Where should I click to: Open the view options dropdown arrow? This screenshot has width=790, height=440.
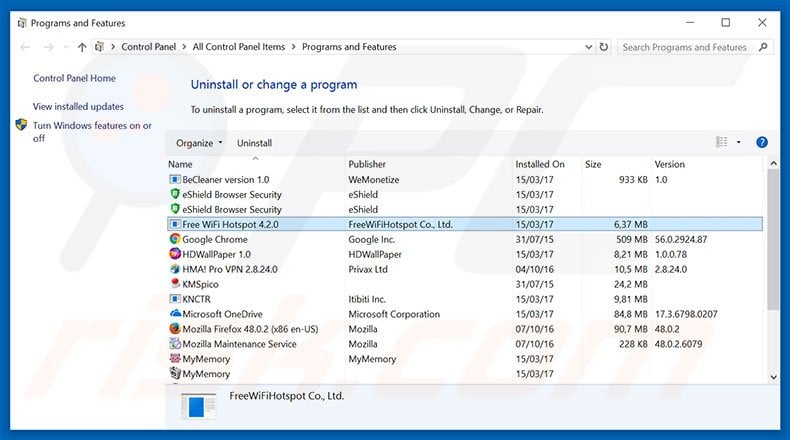pos(739,143)
